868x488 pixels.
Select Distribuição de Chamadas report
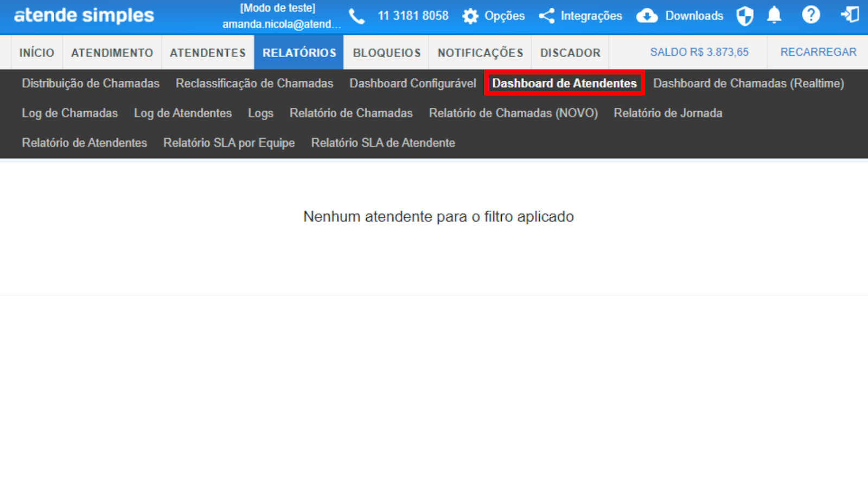(91, 84)
